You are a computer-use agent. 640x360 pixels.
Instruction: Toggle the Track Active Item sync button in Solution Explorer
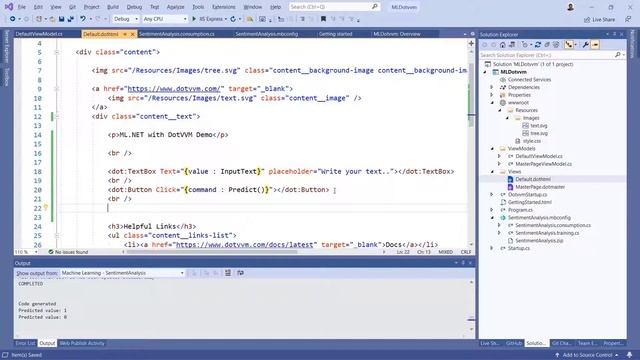569,45
